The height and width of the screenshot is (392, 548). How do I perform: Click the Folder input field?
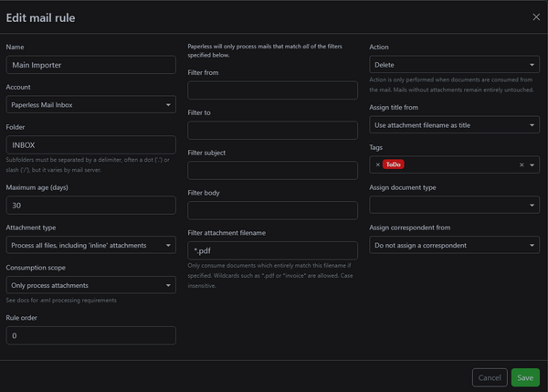coord(90,144)
